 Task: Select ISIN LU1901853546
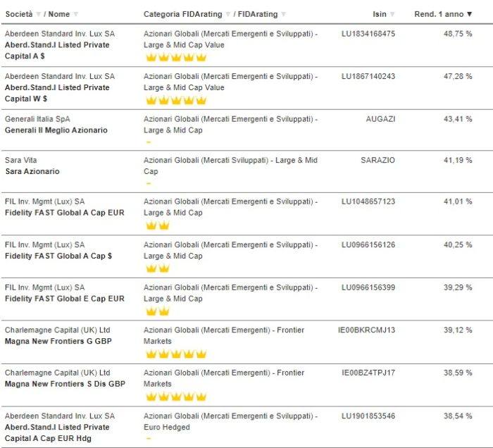pos(368,416)
